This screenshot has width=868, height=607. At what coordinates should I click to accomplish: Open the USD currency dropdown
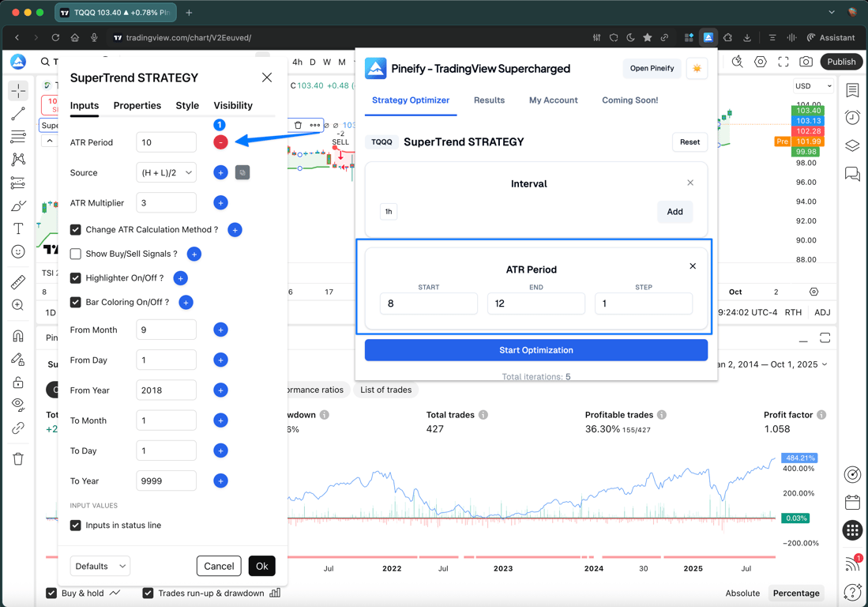tap(814, 86)
